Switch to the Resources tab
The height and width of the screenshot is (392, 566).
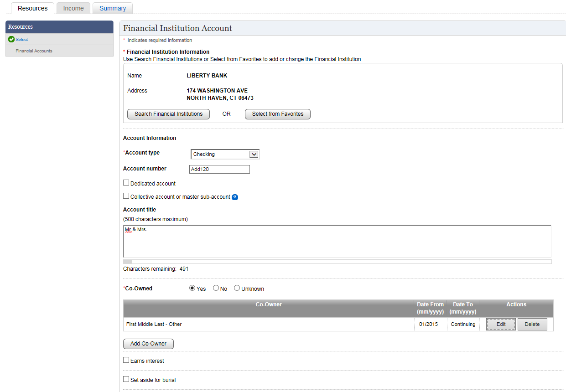(x=32, y=8)
